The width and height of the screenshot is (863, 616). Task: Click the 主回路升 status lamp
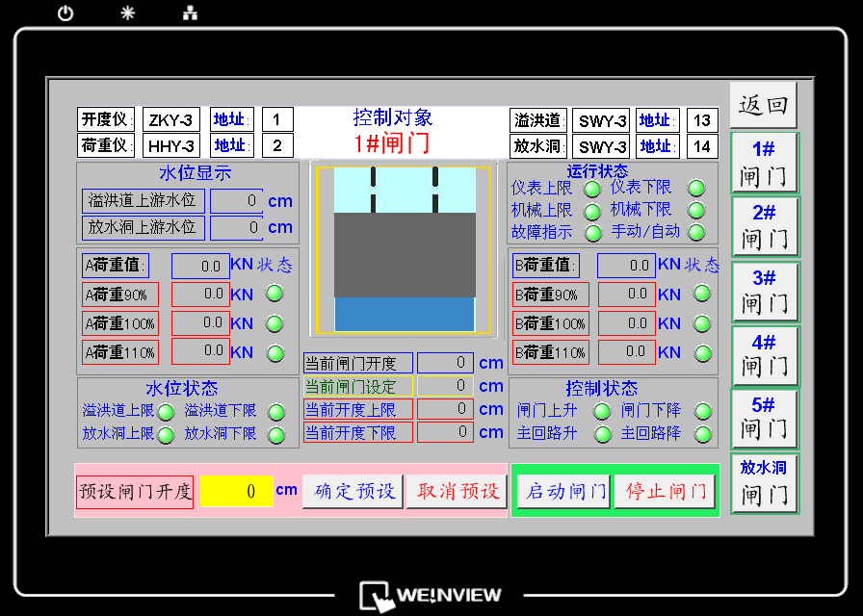(x=602, y=433)
